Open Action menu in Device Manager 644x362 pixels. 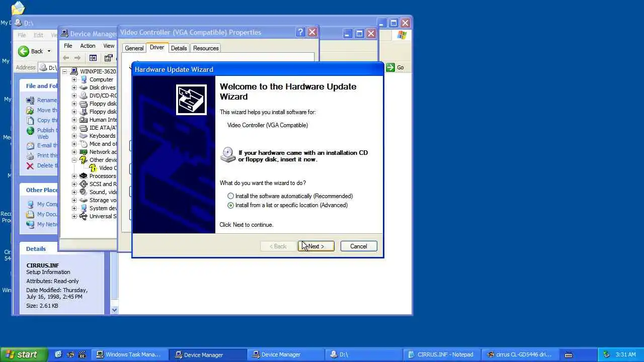pos(88,46)
